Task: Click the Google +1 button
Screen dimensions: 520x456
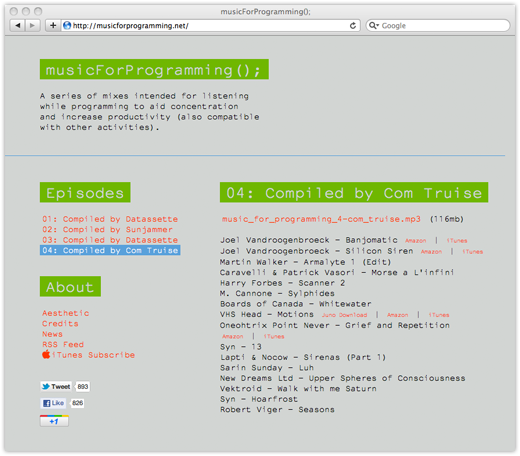Action: tap(54, 421)
